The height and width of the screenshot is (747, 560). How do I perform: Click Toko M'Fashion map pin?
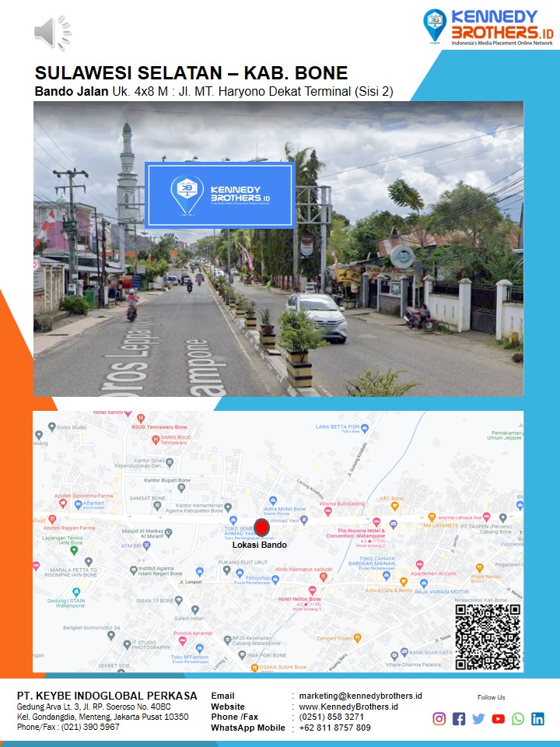[x=199, y=648]
